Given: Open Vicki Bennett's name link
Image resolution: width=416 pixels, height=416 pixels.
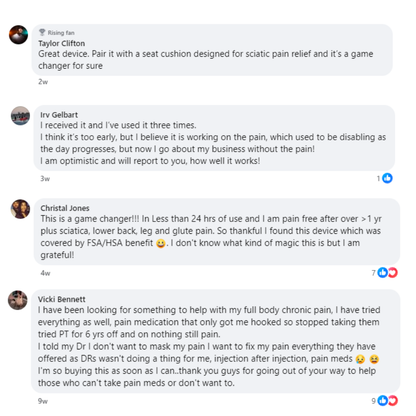Looking at the screenshot, I should (62, 299).
